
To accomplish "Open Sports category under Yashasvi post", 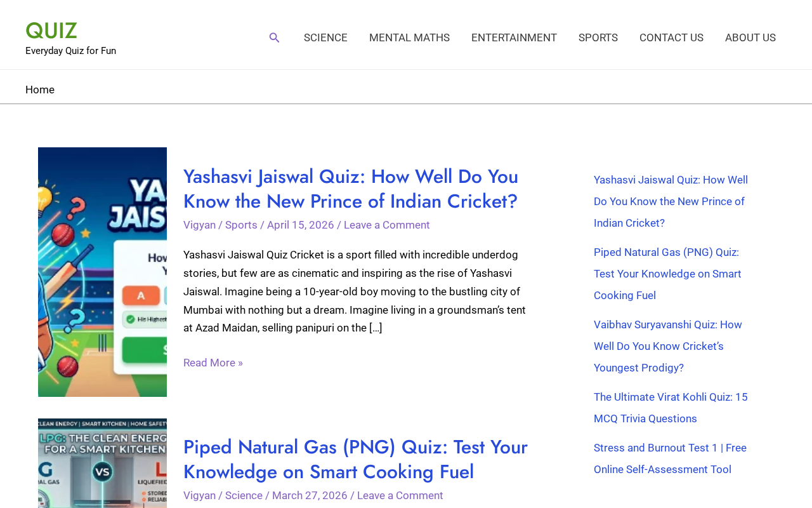I will click(241, 225).
